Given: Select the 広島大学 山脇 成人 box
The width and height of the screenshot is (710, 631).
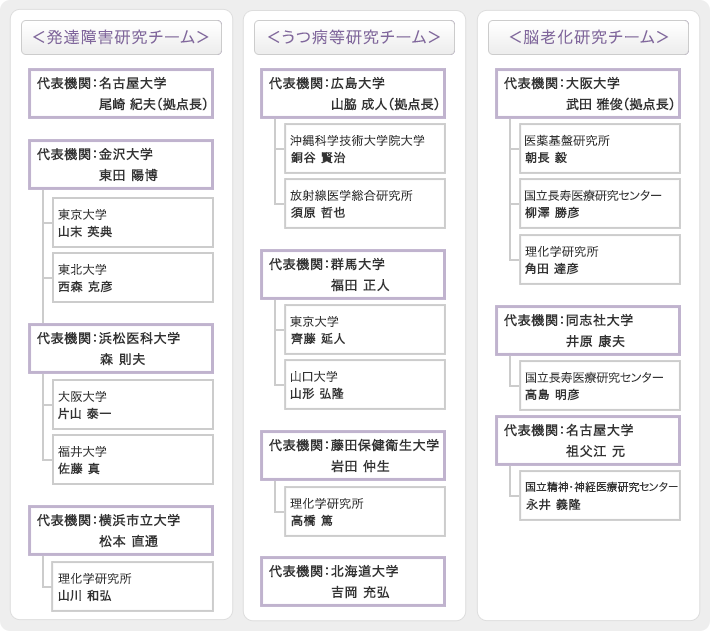Looking at the screenshot, I should pos(353,94).
